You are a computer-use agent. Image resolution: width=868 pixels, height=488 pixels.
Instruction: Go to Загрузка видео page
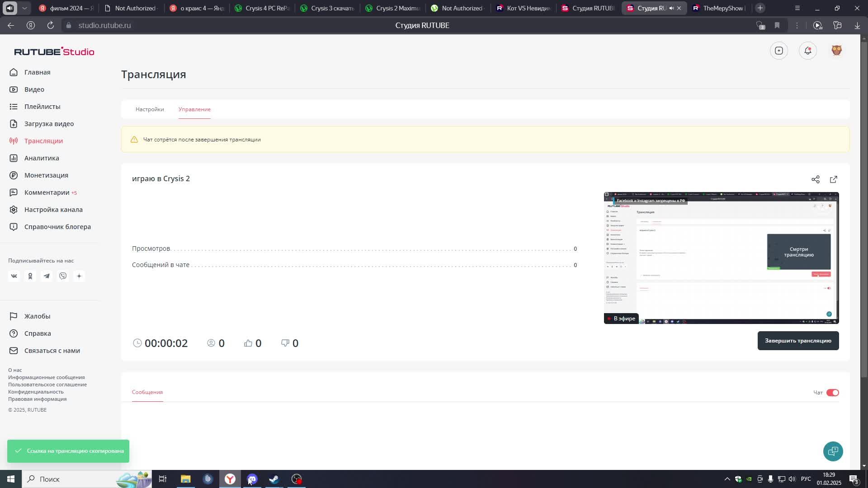(42, 124)
